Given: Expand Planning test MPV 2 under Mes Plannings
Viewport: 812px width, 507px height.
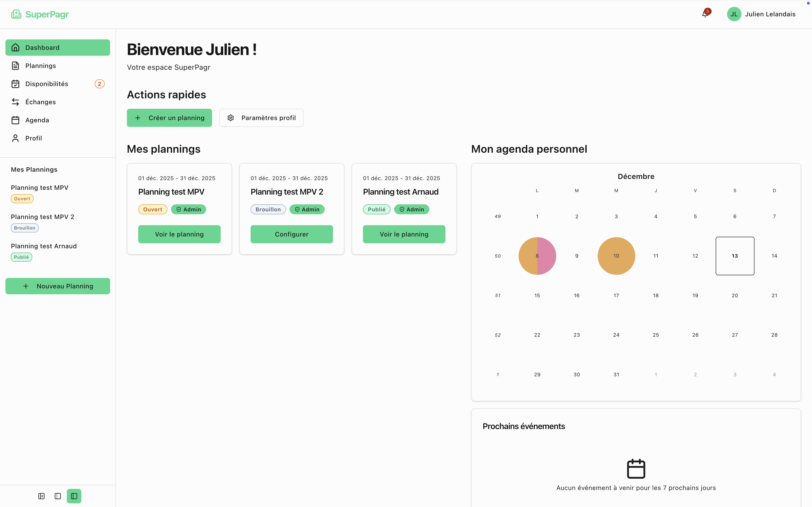Looking at the screenshot, I should click(43, 217).
